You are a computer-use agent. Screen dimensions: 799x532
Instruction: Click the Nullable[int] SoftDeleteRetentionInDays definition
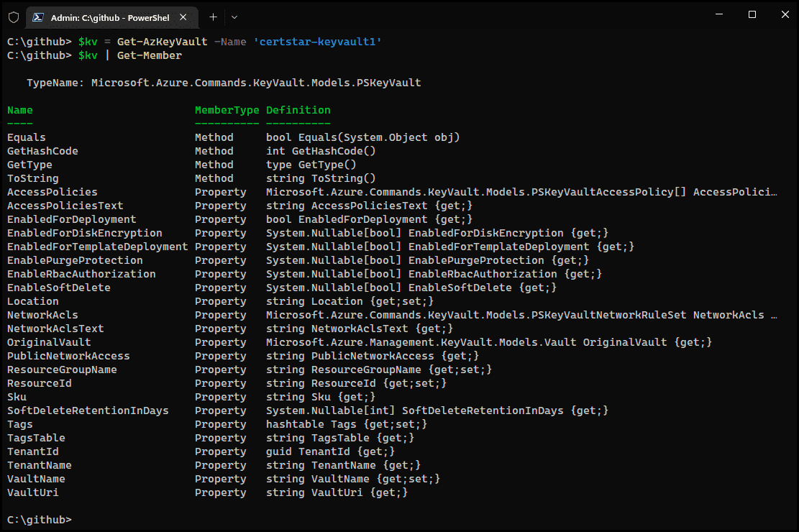click(437, 411)
